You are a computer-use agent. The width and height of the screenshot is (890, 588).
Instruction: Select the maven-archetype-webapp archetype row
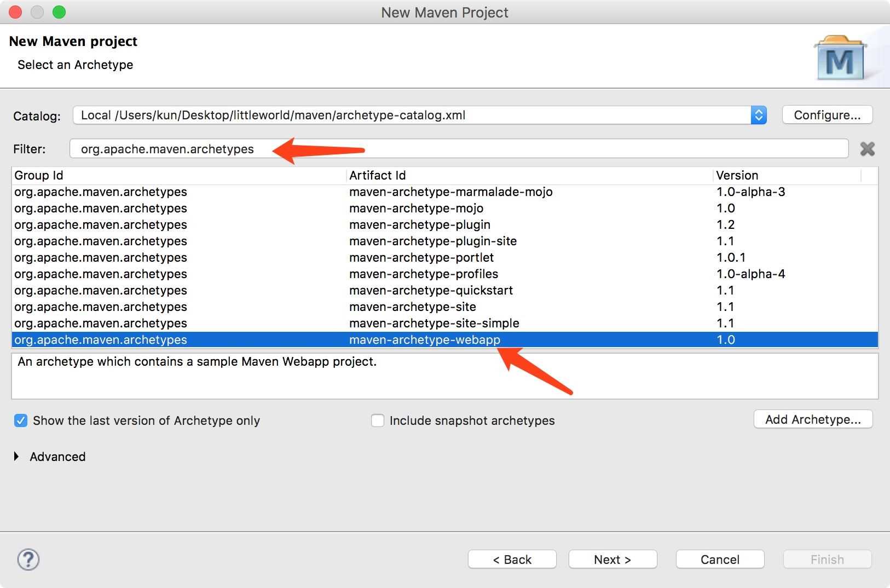click(425, 339)
